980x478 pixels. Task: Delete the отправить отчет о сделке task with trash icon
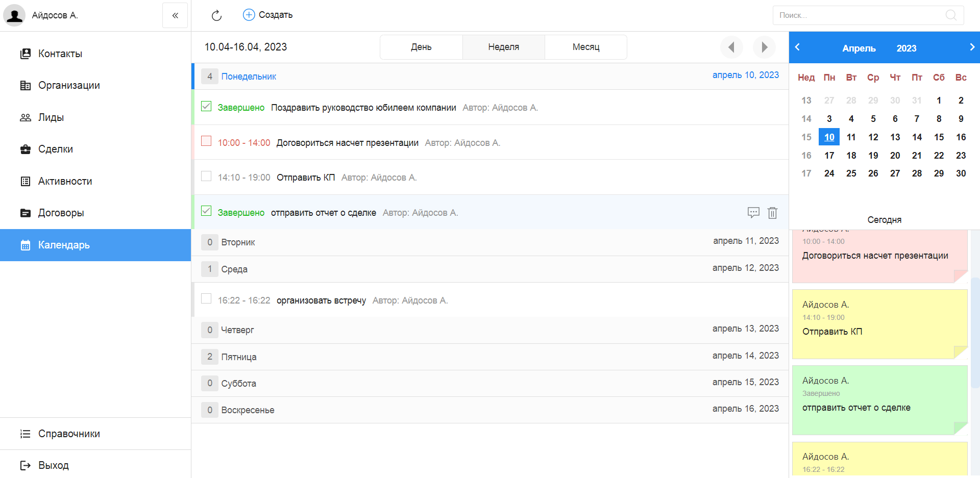tap(772, 213)
